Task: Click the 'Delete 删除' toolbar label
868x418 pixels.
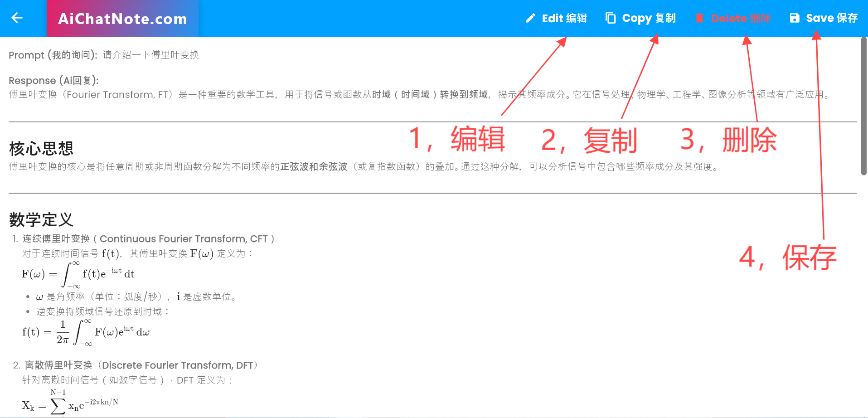Action: point(741,18)
